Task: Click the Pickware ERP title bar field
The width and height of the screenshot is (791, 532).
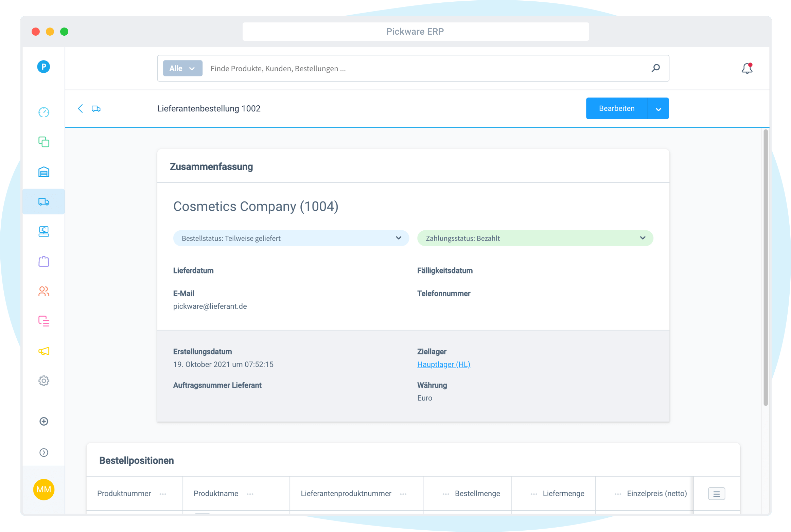Action: [416, 32]
